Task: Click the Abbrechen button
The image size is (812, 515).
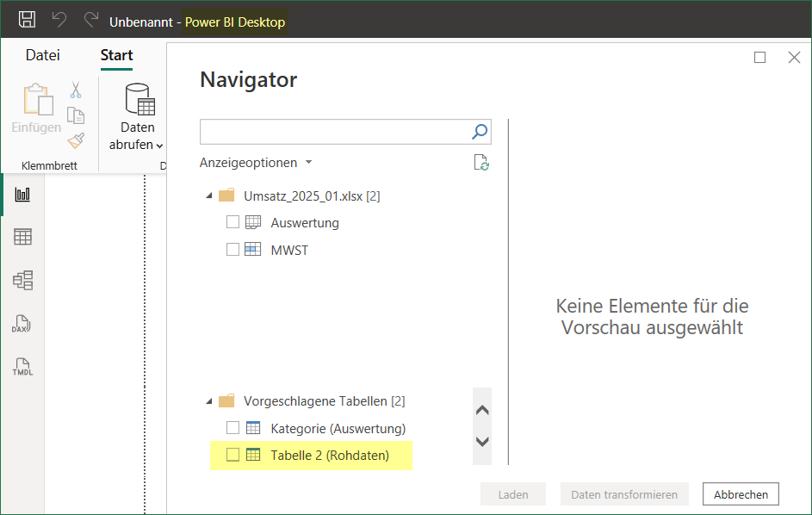Action: [x=741, y=494]
